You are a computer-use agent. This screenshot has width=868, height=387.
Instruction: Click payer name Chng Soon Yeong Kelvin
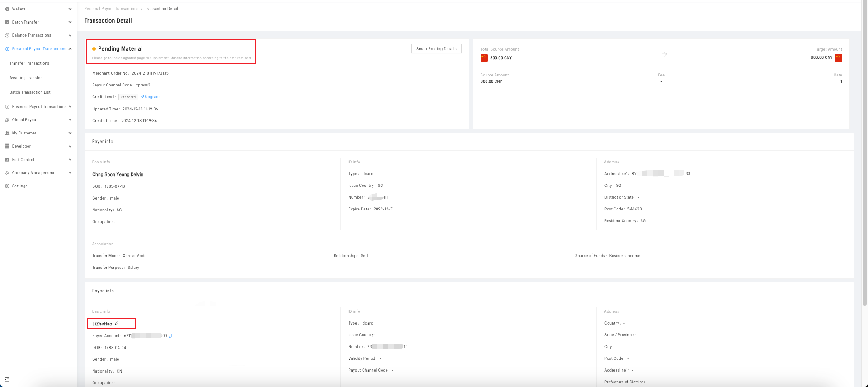coord(118,175)
